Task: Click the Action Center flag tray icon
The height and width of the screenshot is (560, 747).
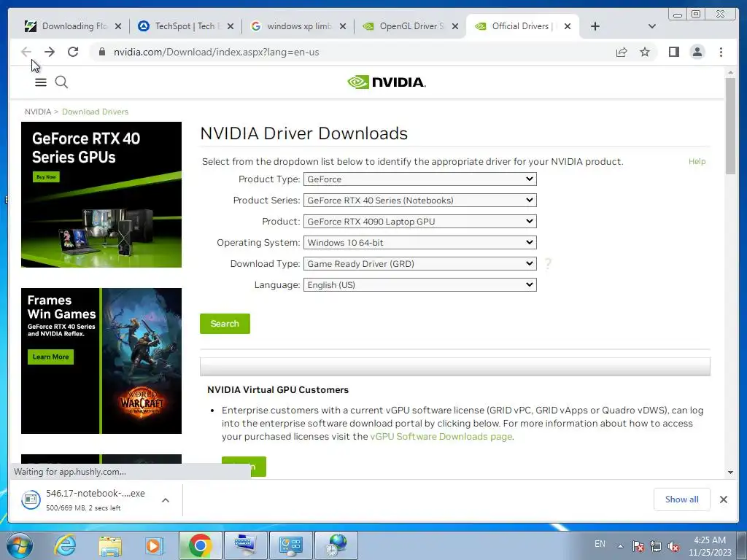Action: click(x=638, y=546)
